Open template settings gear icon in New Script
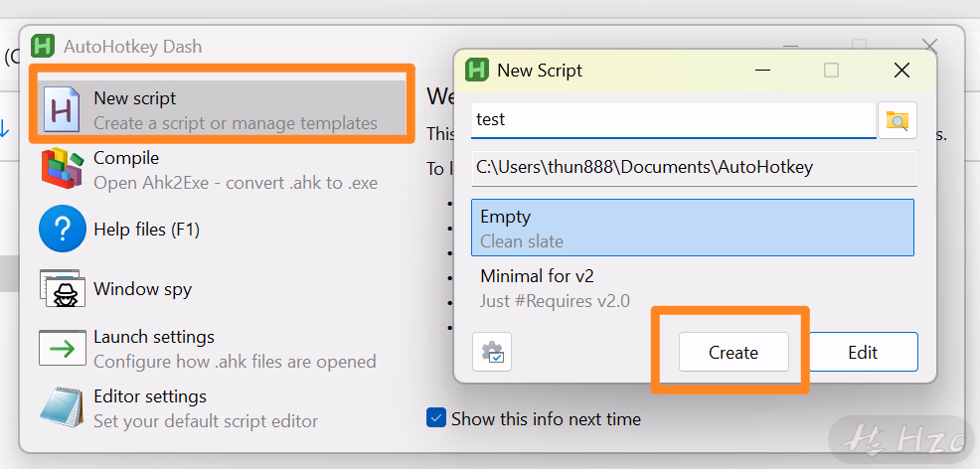The height and width of the screenshot is (469, 980). pos(492,352)
